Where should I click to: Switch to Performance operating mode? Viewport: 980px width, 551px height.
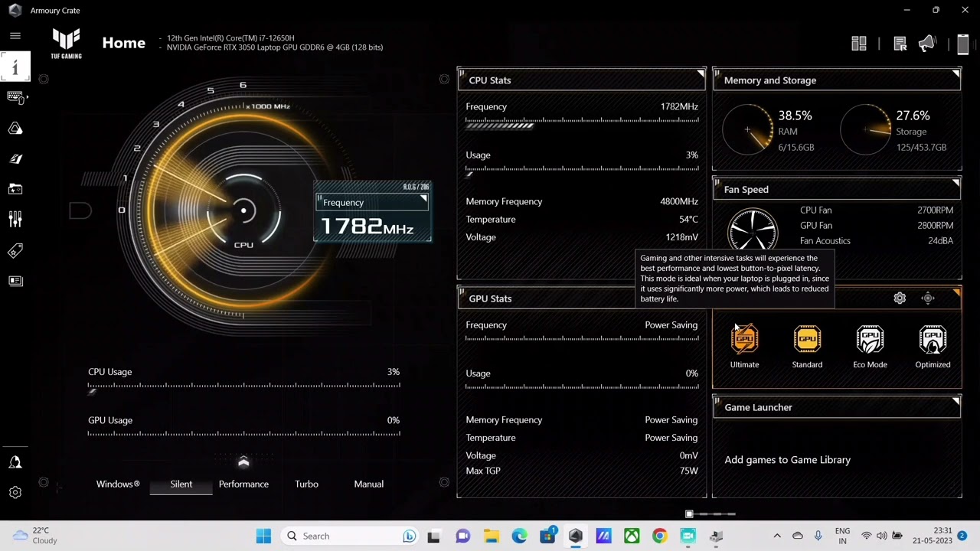243,484
